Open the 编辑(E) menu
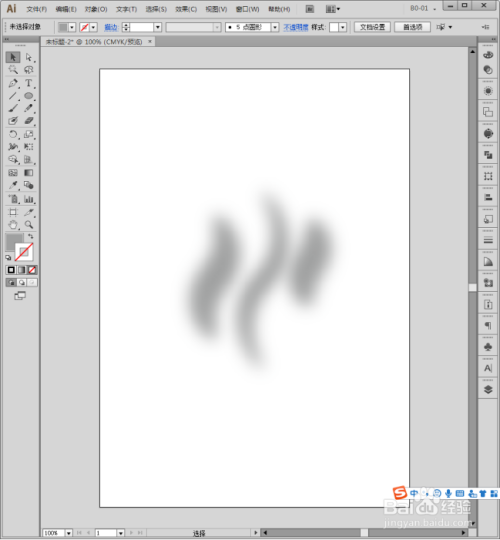This screenshot has height=540, width=500. point(66,9)
